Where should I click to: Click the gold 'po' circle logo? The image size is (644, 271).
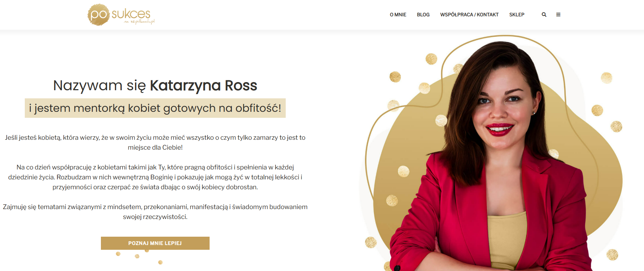[x=98, y=15]
